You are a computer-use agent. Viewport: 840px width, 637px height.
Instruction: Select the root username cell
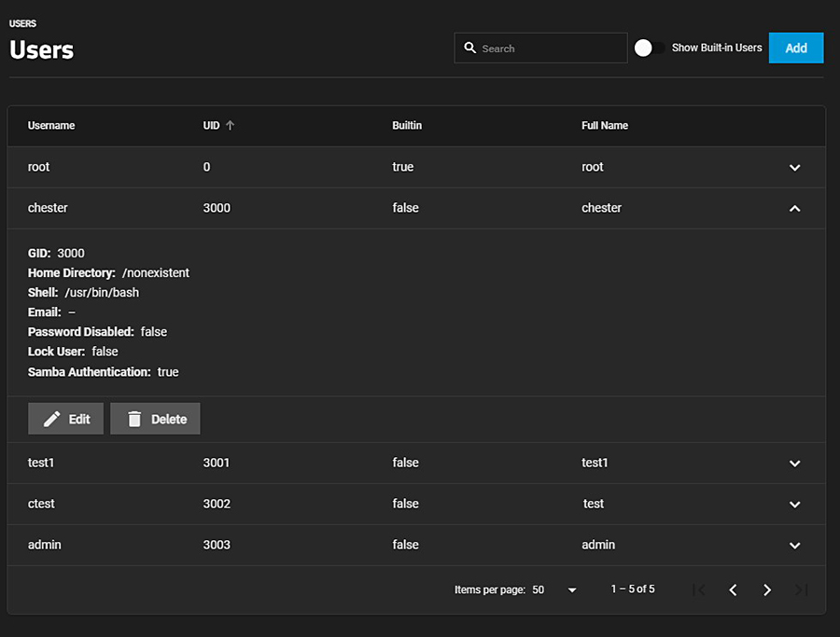coord(38,167)
